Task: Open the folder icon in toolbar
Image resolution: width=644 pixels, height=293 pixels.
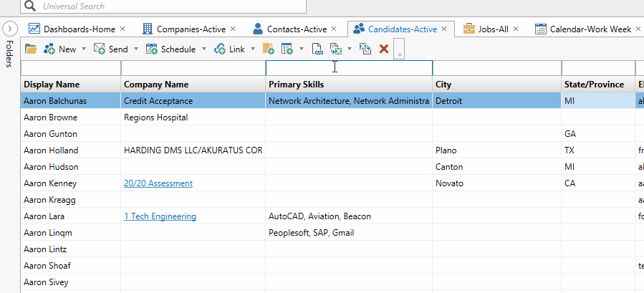Action: (31, 49)
